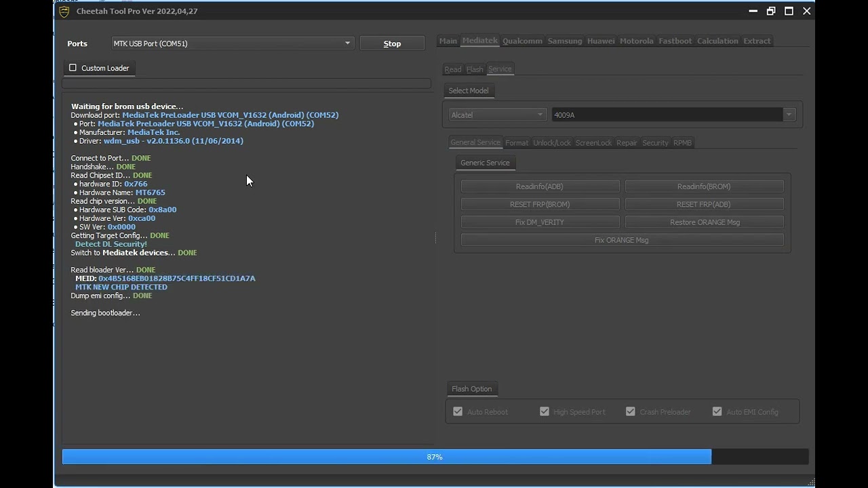Click Fix ORANGE Msg button
The height and width of the screenshot is (488, 868).
click(622, 240)
